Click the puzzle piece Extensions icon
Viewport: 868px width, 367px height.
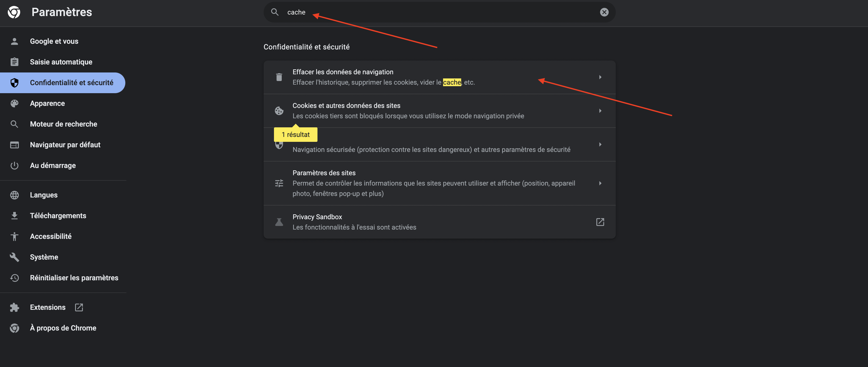[14, 307]
